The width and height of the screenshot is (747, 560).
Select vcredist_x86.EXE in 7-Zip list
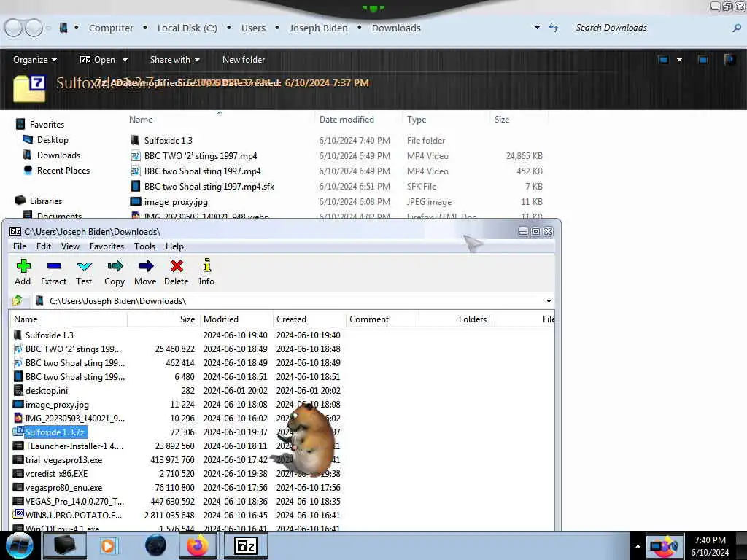tap(56, 473)
